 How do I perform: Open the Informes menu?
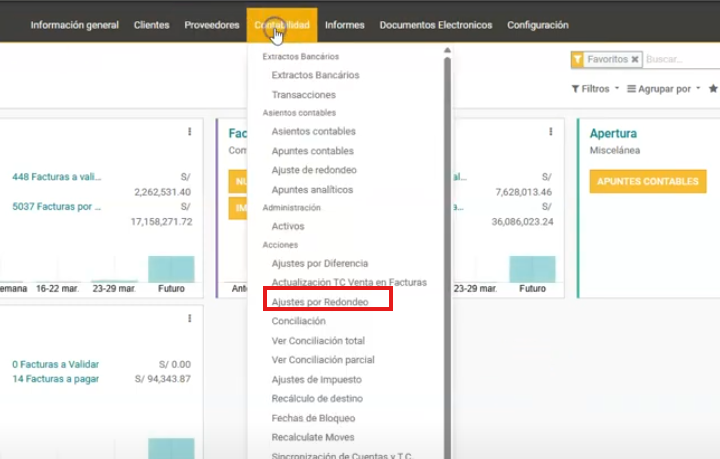tap(344, 25)
